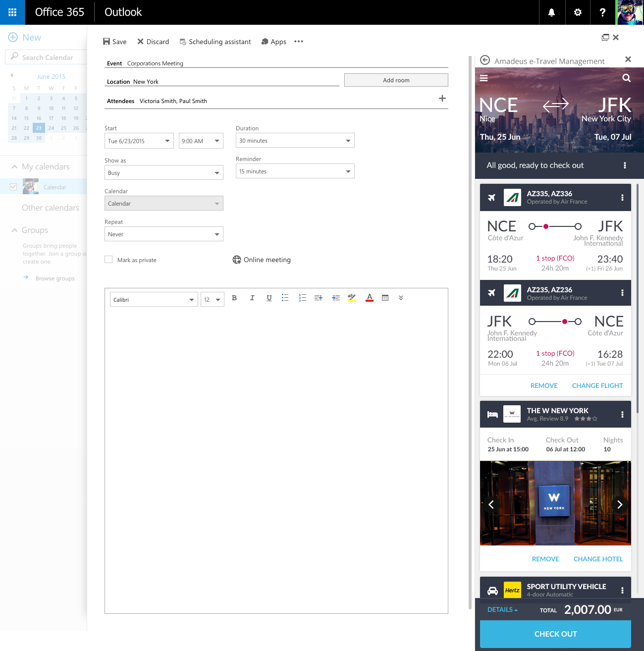This screenshot has height=651, width=644.
Task: Open the Start date dropdown
Action: pos(139,141)
